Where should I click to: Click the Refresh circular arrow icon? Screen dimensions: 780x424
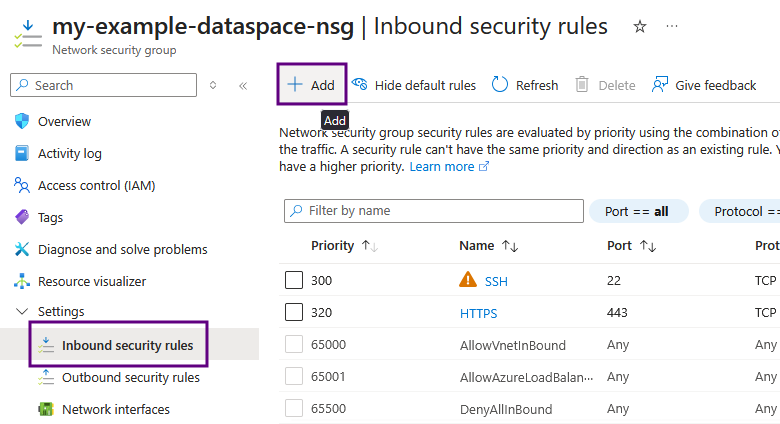499,85
